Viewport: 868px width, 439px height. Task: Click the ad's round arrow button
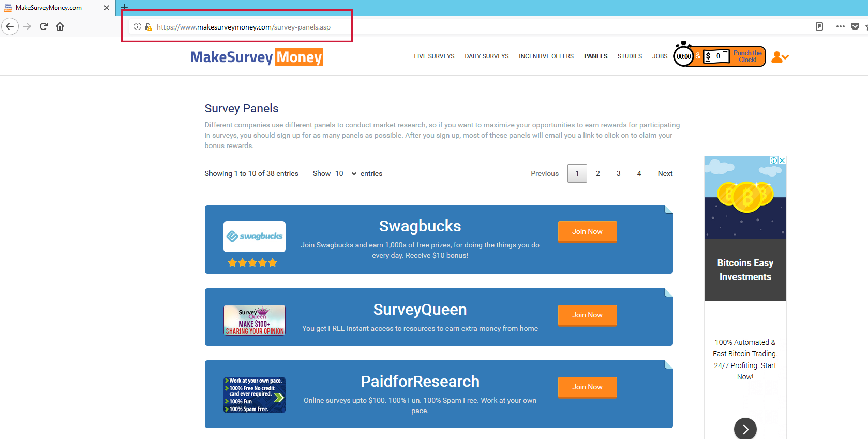coord(745,429)
